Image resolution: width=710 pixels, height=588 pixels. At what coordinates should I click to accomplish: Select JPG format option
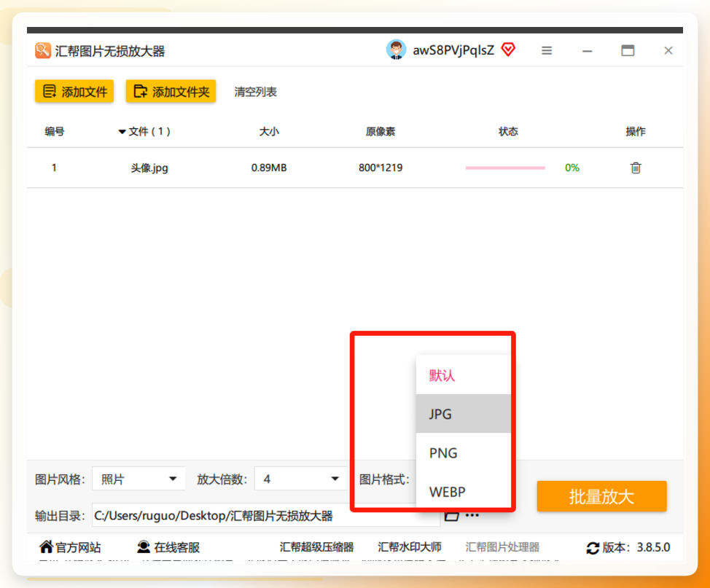point(463,414)
